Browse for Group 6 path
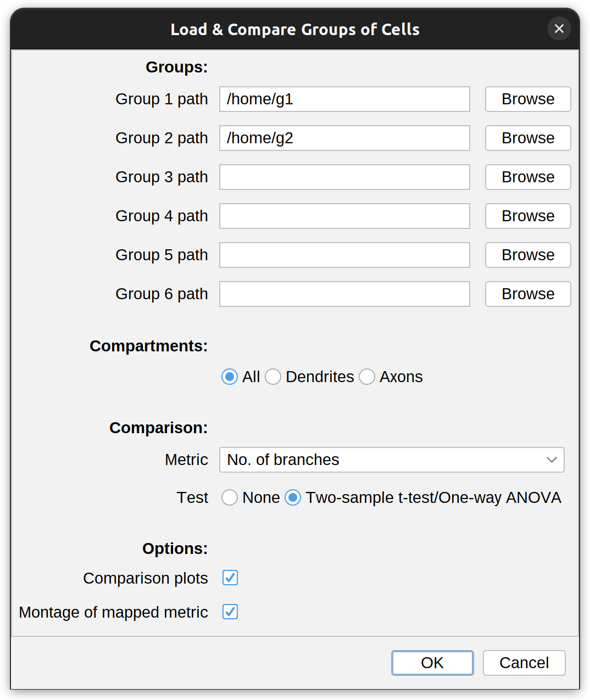 click(528, 294)
